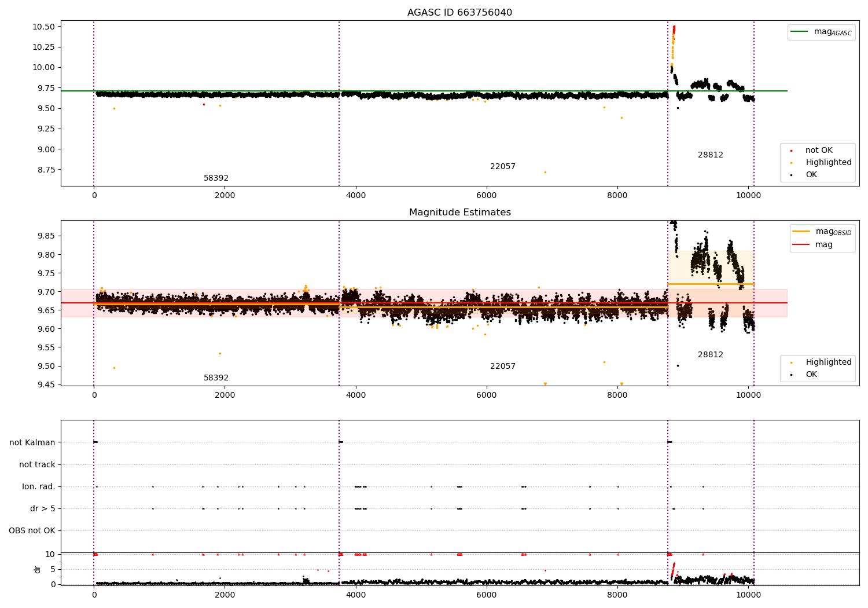Click the 'Magnitude Estimates' subplot title
Viewport: 868px width, 608px height.
459,213
